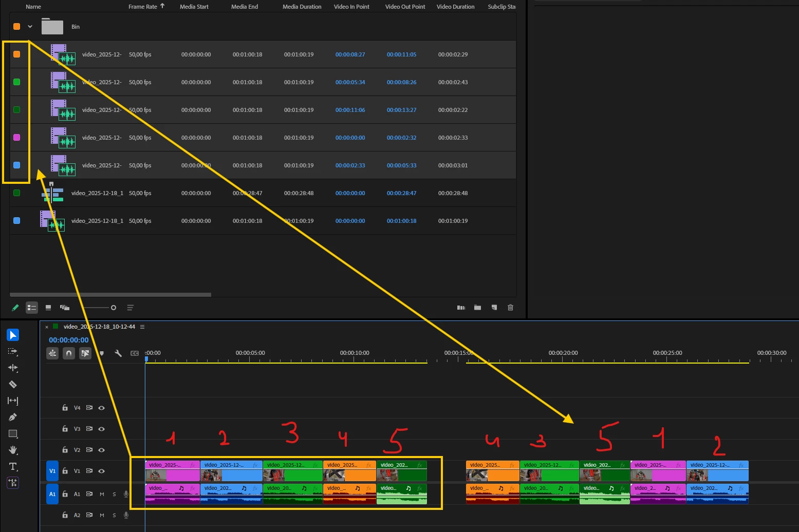The width and height of the screenshot is (799, 532).
Task: Close the sequence tab with the x
Action: [x=47, y=327]
